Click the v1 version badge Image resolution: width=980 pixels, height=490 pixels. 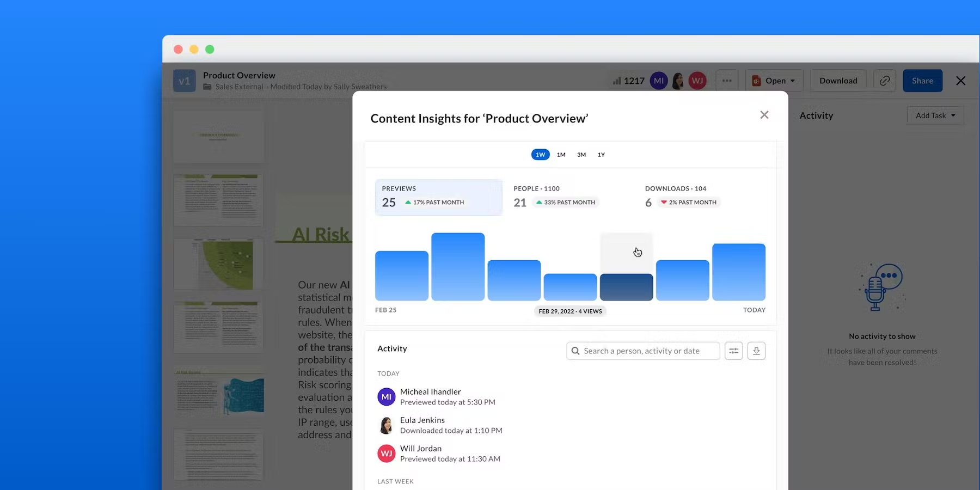tap(184, 81)
